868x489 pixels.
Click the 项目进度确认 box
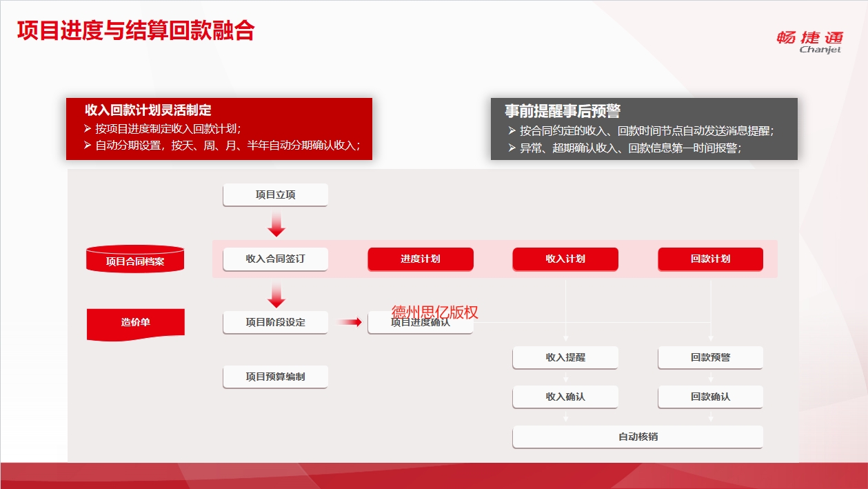(421, 323)
